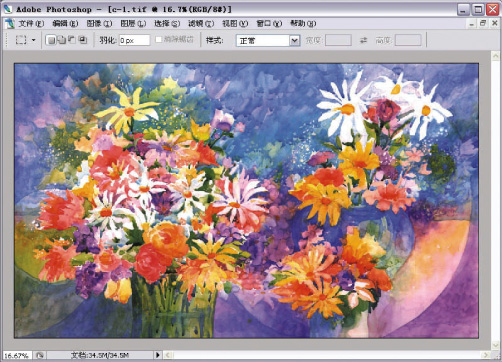Image resolution: width=502 pixels, height=362 pixels.
Task: Click the swap width and height icon
Action: (363, 40)
